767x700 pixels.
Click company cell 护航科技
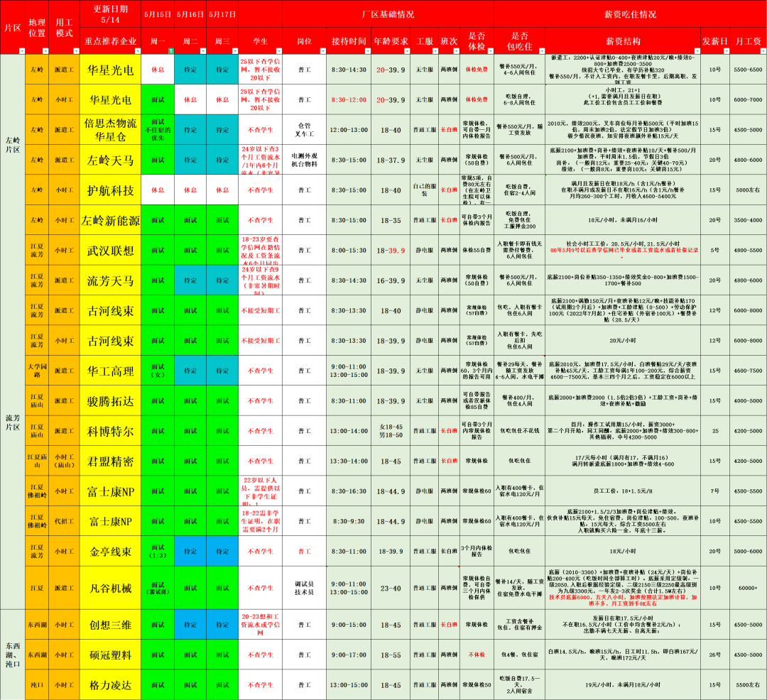click(110, 190)
